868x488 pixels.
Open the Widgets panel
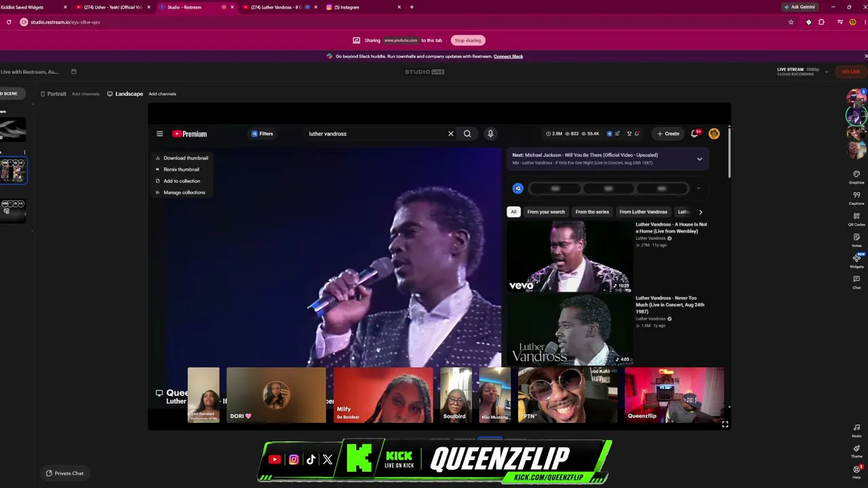(x=856, y=261)
